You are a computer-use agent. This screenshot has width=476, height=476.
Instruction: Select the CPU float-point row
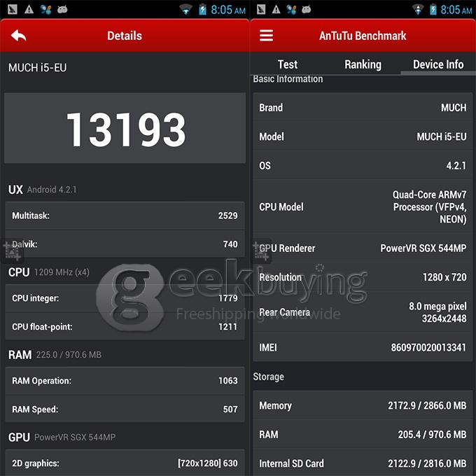click(x=125, y=327)
